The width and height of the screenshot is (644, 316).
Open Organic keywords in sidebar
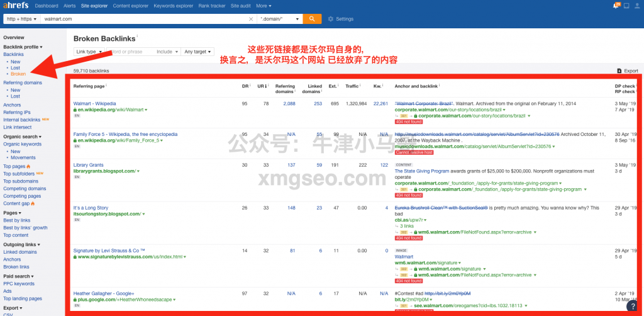click(22, 144)
